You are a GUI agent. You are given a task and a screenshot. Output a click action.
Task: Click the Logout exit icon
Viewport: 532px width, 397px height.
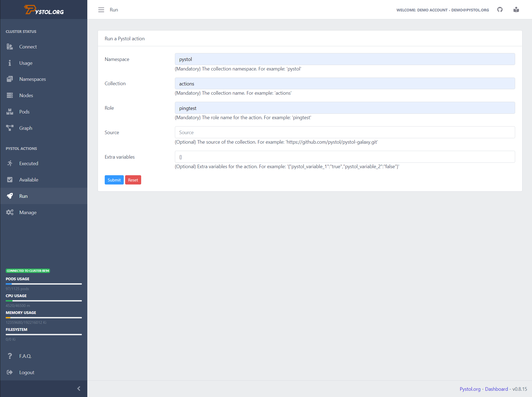pos(10,373)
